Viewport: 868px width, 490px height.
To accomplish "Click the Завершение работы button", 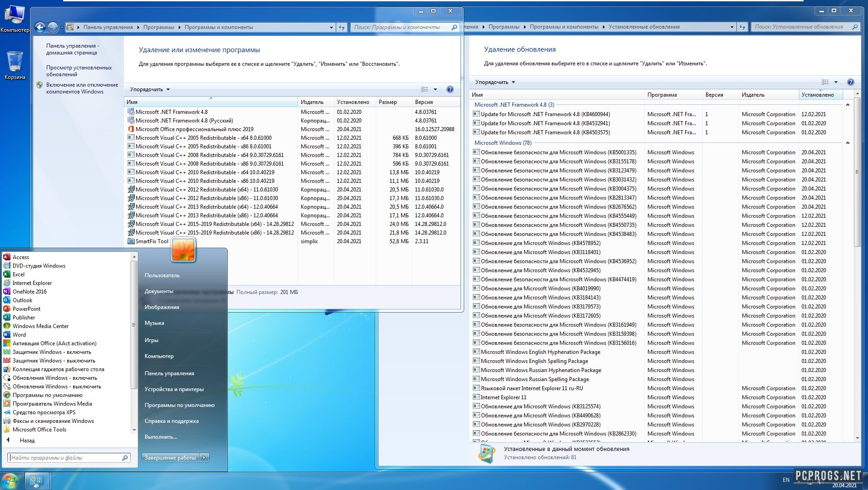I will 171,458.
